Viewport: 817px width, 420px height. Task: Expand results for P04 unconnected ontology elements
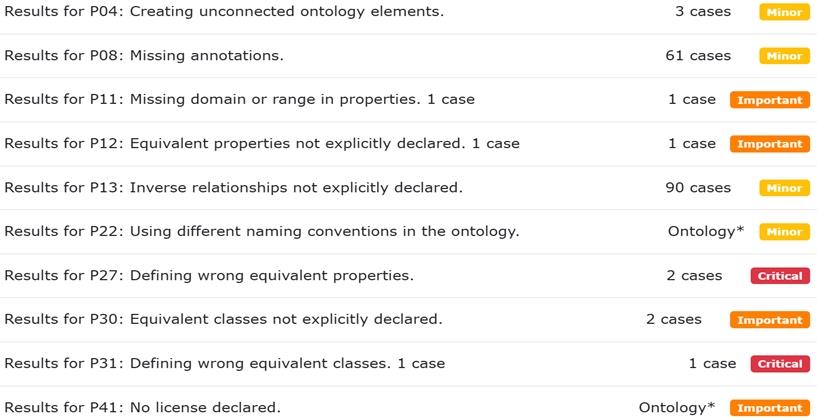224,12
